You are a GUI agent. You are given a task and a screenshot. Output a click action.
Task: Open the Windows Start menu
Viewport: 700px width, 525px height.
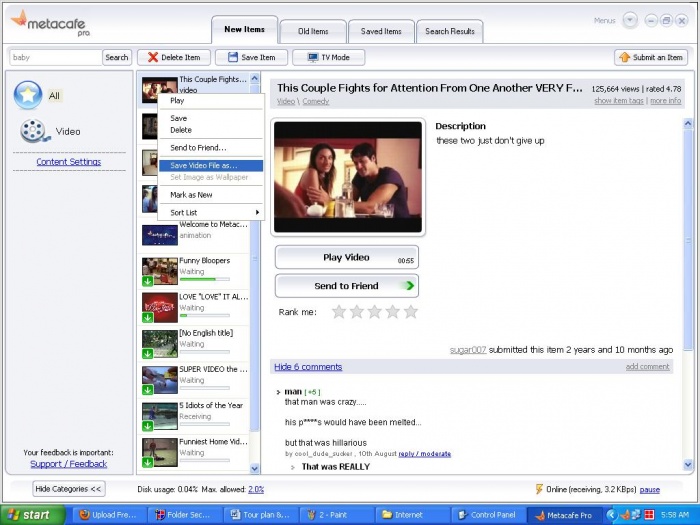32,515
